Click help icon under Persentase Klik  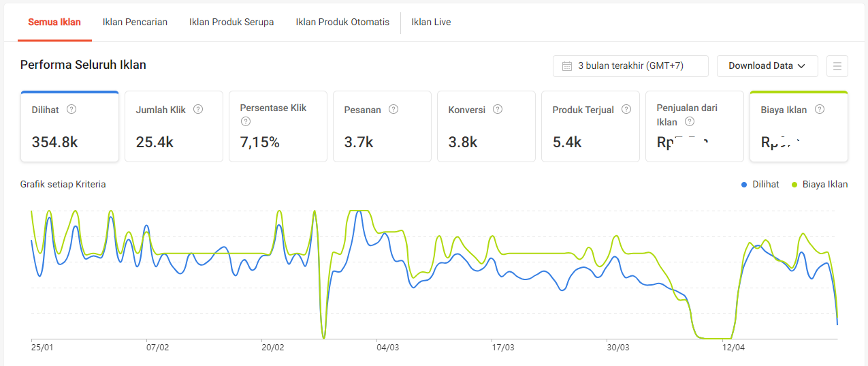tap(246, 122)
